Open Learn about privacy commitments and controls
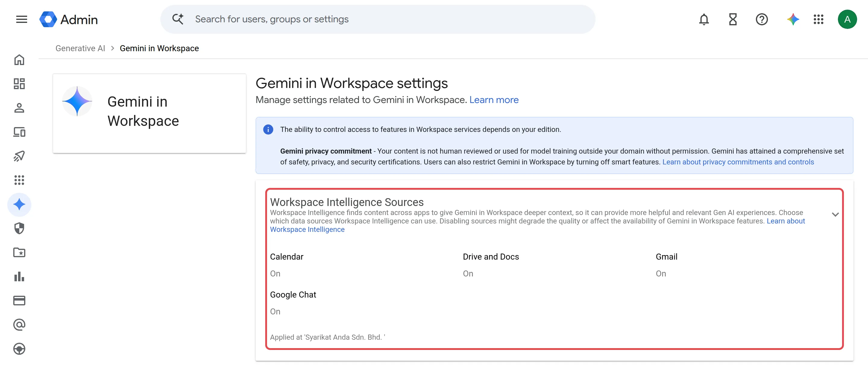The image size is (868, 365). 738,162
